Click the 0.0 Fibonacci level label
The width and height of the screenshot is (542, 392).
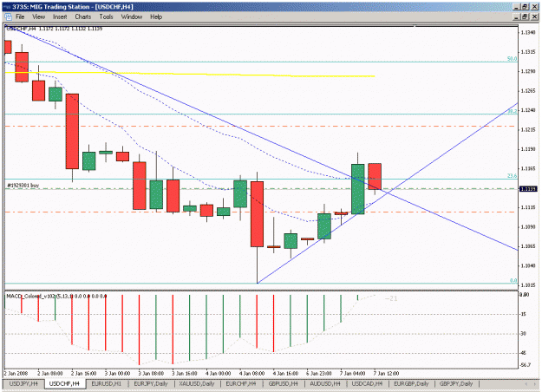coord(513,281)
